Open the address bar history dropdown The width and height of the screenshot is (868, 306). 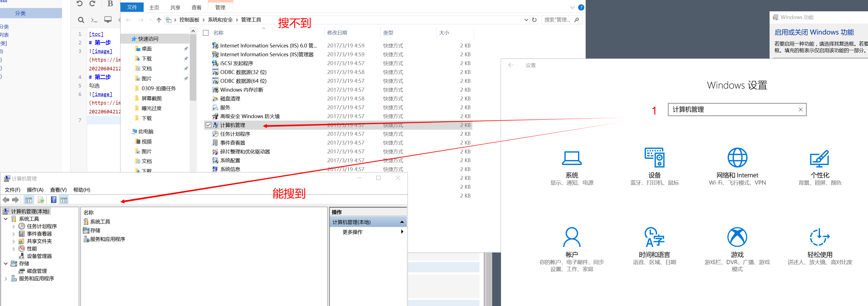point(526,20)
